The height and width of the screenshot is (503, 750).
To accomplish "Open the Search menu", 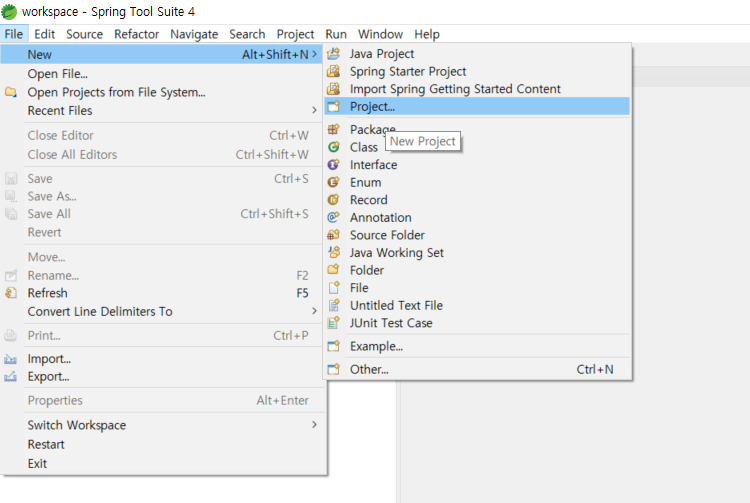I will [x=247, y=34].
